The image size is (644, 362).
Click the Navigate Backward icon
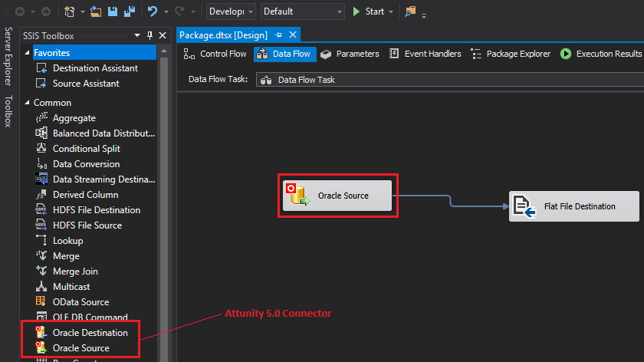(20, 12)
